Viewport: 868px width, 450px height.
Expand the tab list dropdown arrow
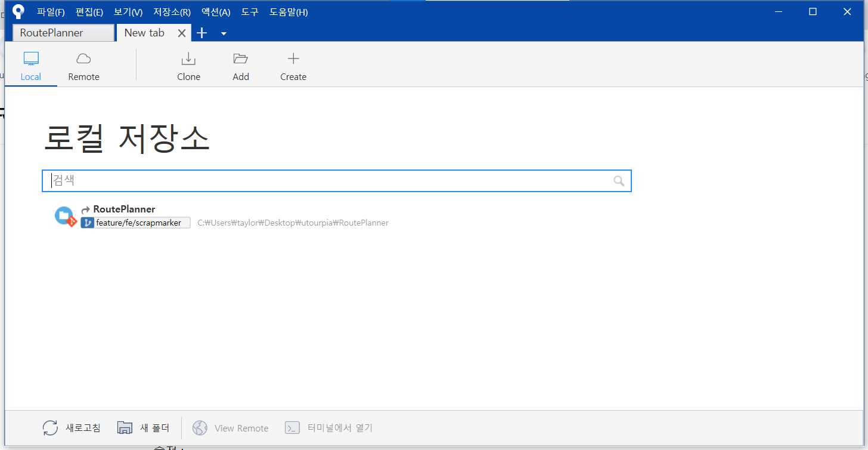click(224, 33)
